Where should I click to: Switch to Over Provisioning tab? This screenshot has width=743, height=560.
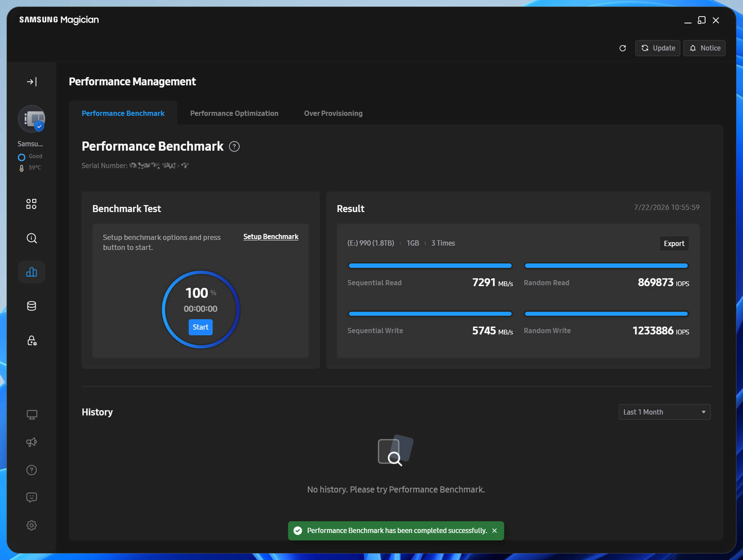(333, 113)
